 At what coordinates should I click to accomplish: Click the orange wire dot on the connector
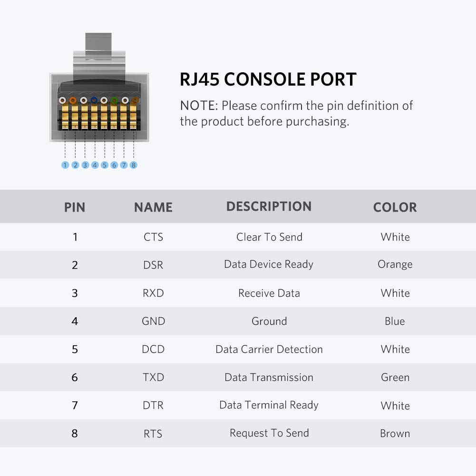click(73, 100)
